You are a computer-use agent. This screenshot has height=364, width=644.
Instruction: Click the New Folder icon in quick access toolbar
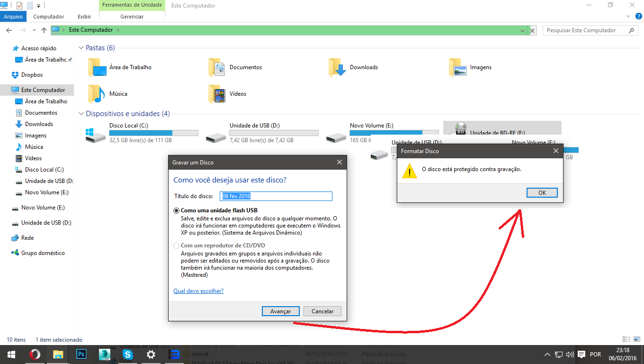30,6
